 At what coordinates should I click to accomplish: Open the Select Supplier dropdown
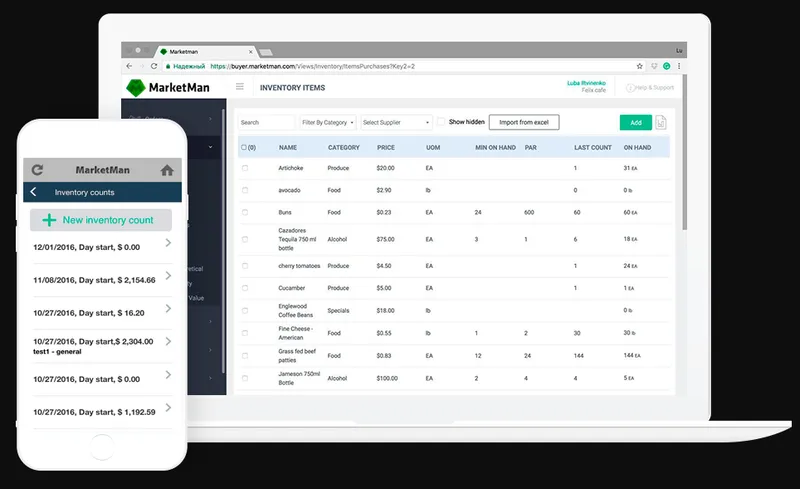(x=396, y=123)
